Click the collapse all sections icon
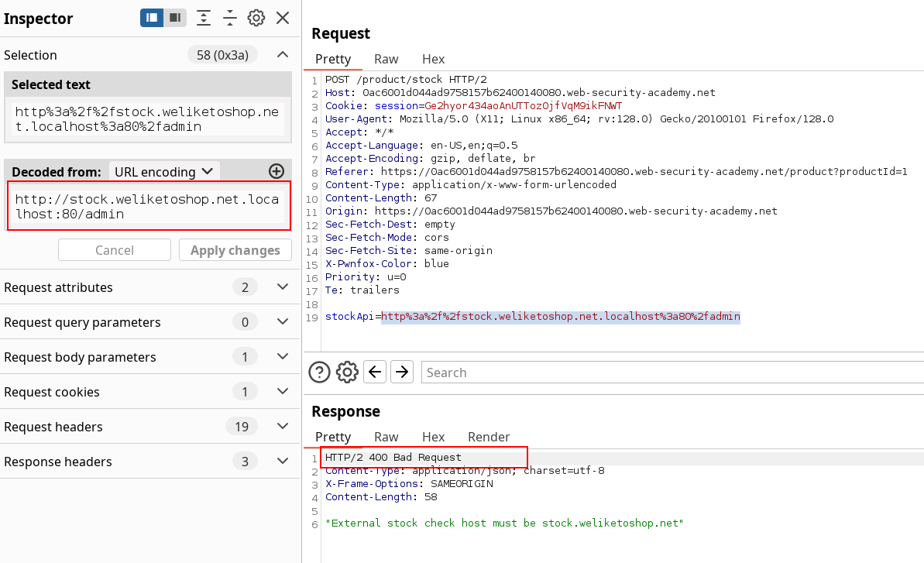Viewport: 924px width, 563px height. click(x=230, y=18)
